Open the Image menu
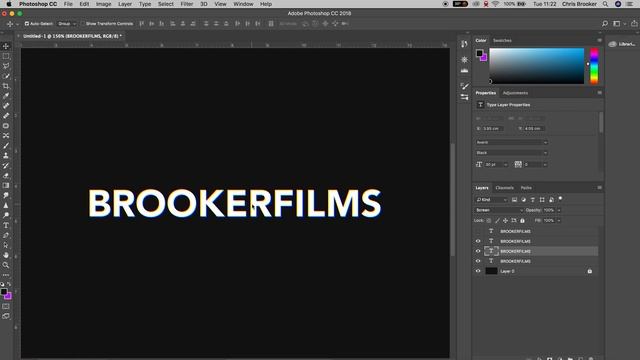The width and height of the screenshot is (640, 360). pyautogui.click(x=103, y=4)
